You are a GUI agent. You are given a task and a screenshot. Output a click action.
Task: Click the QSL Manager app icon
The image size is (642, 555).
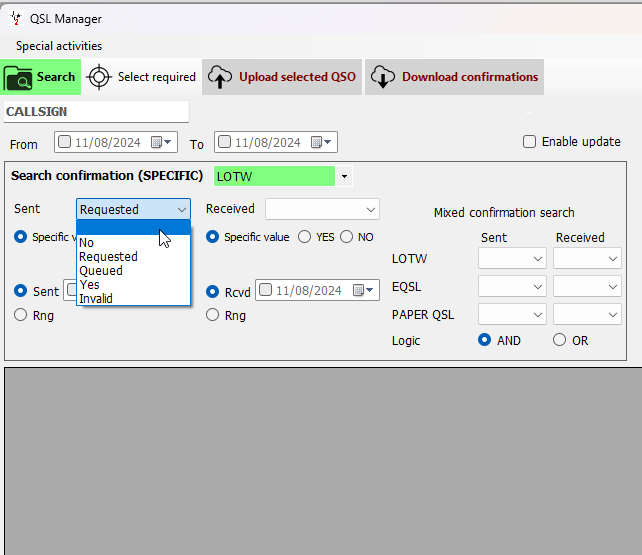pyautogui.click(x=16, y=18)
